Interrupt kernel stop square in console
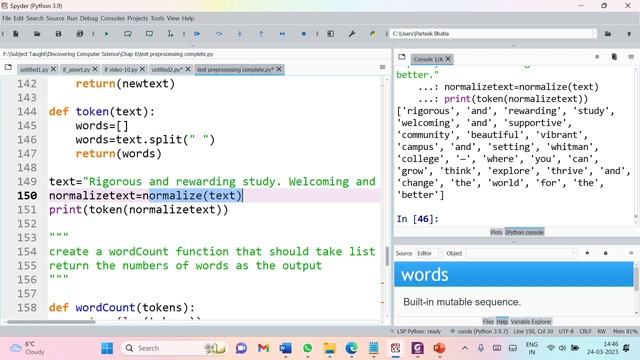Image resolution: width=640 pixels, height=360 pixels. 597,57
